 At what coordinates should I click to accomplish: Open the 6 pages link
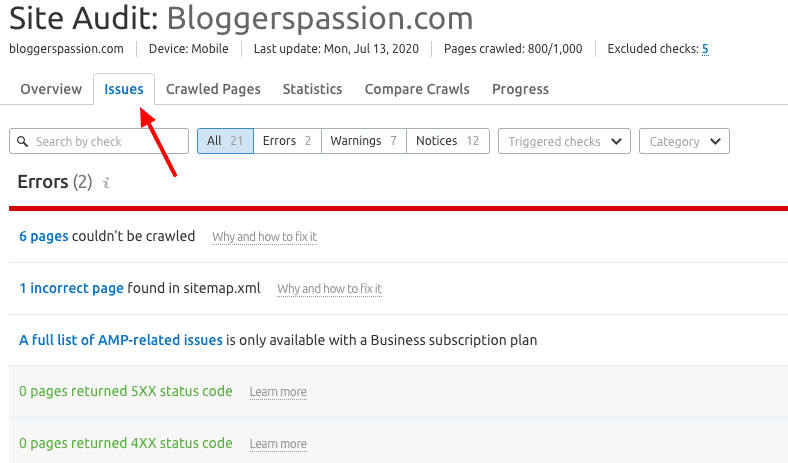pos(44,236)
